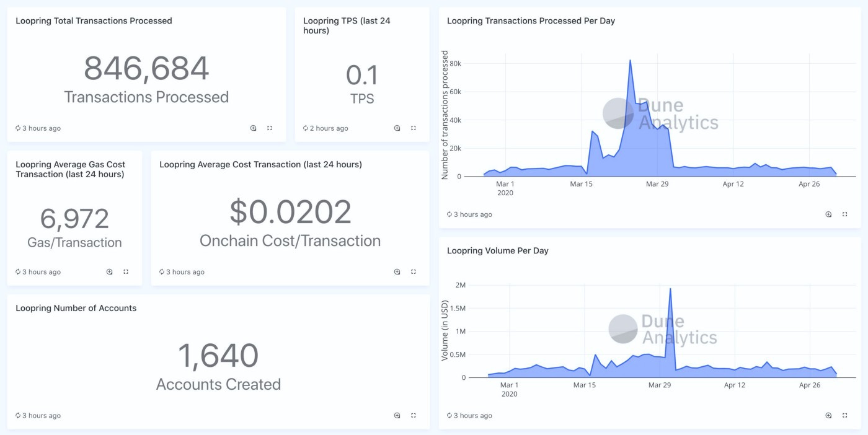Zoom into the Average Gas Cost Transaction panel
The width and height of the screenshot is (868, 435).
(109, 272)
